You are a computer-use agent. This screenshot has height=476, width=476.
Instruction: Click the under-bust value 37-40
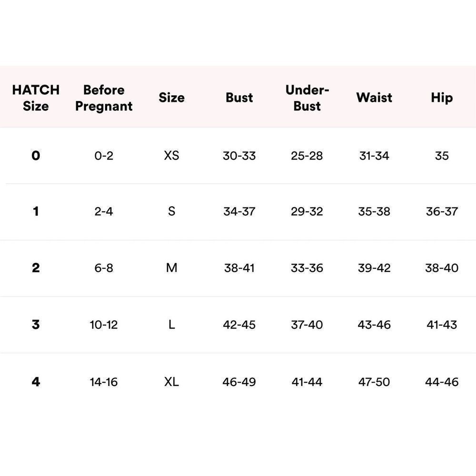307,325
